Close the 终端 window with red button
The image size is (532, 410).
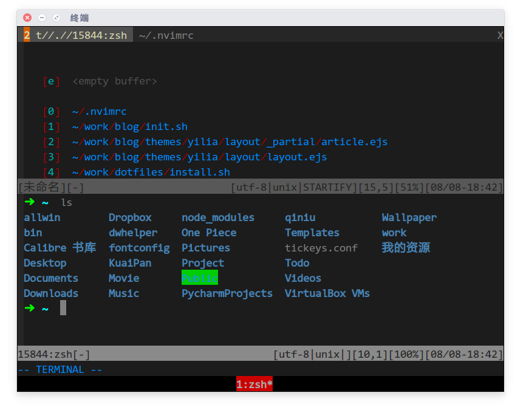click(x=27, y=18)
